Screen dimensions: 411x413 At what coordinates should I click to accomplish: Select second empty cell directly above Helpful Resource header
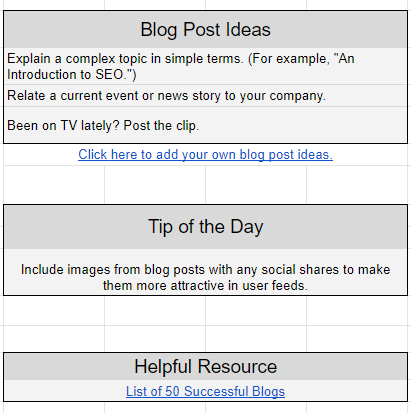click(x=155, y=338)
